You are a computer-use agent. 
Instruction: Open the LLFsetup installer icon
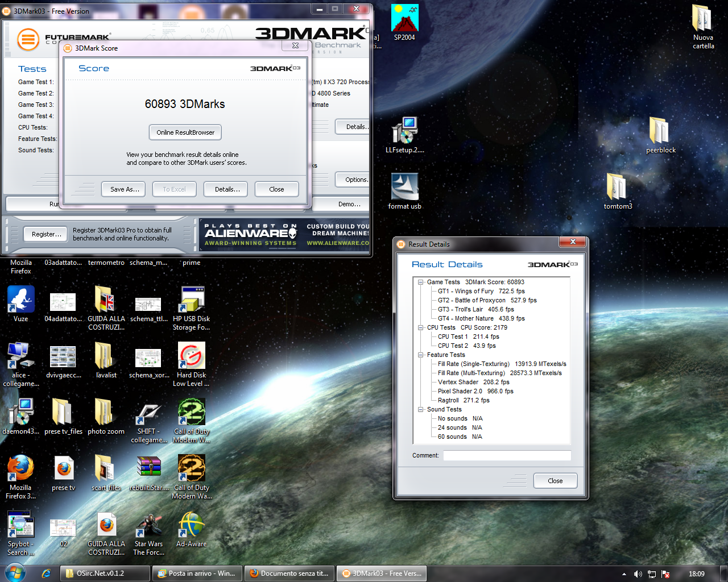coord(404,135)
